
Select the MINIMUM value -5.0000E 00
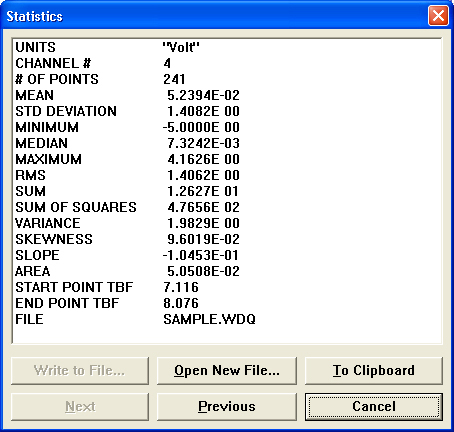pyautogui.click(x=201, y=127)
